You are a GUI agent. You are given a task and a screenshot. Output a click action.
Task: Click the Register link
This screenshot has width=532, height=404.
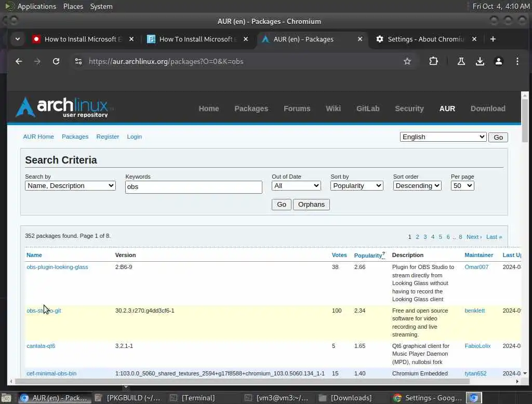[x=108, y=137]
